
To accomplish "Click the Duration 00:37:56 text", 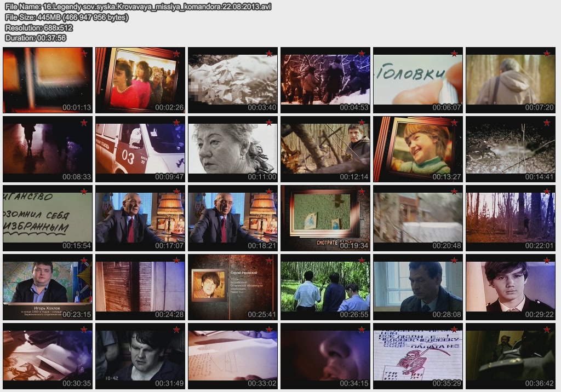I will point(36,38).
